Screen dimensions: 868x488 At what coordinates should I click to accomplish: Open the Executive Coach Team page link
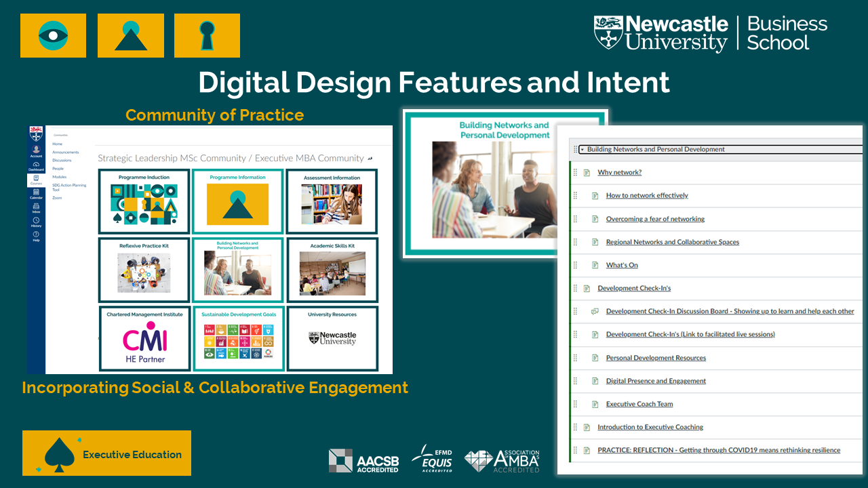(x=639, y=405)
